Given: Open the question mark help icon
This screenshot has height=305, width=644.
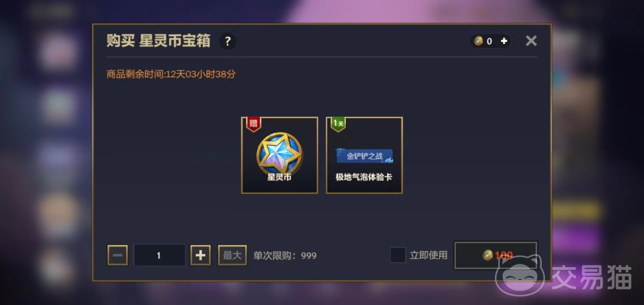Looking at the screenshot, I should 228,41.
